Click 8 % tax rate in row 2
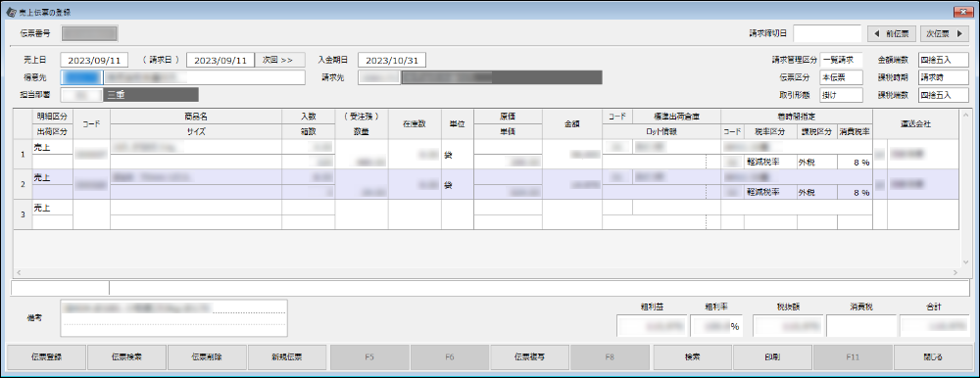The image size is (980, 378). (855, 193)
